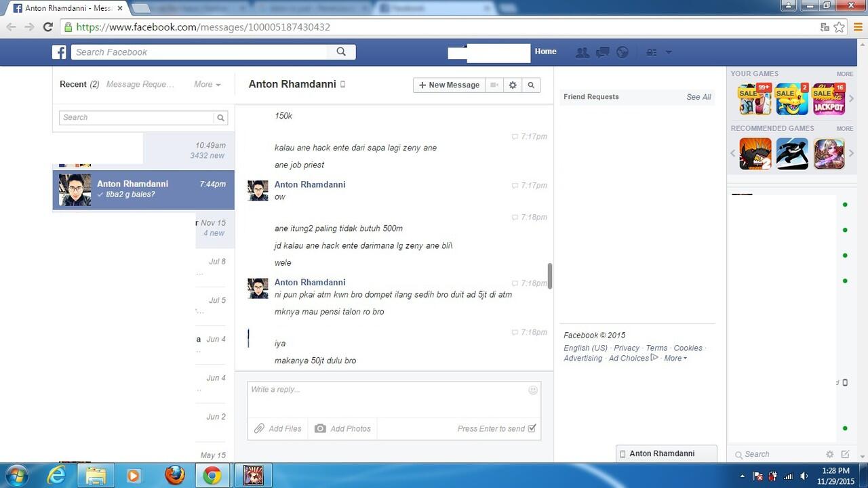Viewport: 868px width, 488px height.
Task: Open the Privacy footer link
Action: point(627,348)
